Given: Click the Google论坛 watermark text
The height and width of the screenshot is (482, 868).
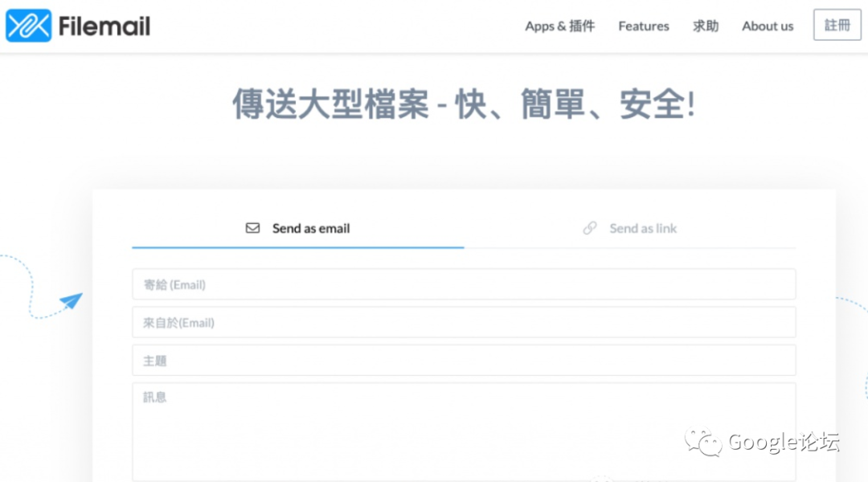Looking at the screenshot, I should [784, 442].
